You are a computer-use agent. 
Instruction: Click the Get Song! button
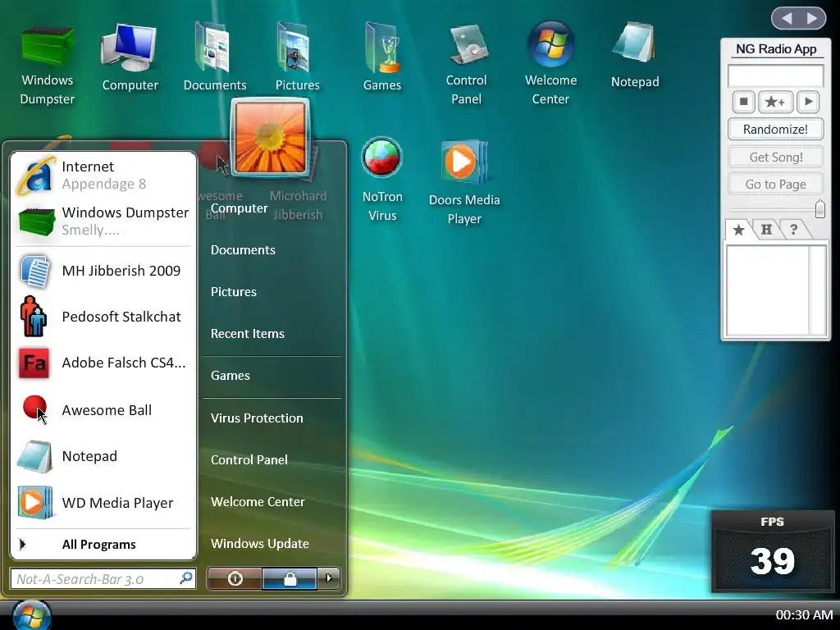click(775, 157)
